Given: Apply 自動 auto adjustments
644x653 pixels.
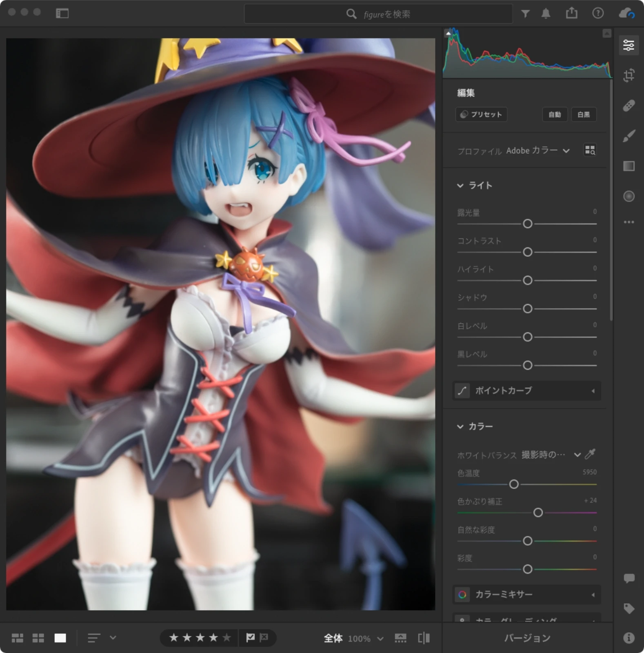Looking at the screenshot, I should pos(555,114).
